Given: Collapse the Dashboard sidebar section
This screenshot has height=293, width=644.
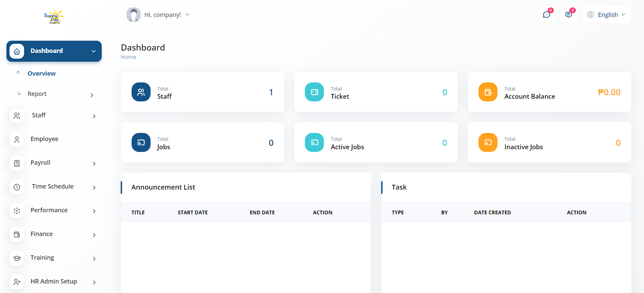Looking at the screenshot, I should coord(94,51).
